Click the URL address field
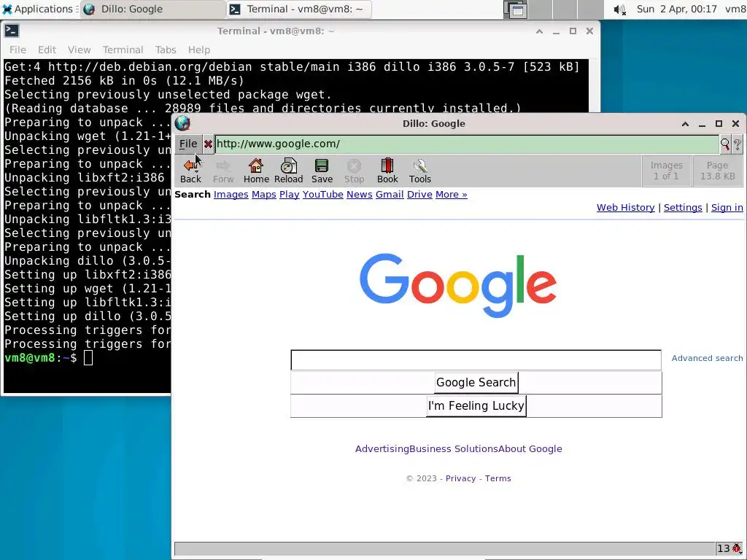The image size is (747, 560). coord(466,144)
